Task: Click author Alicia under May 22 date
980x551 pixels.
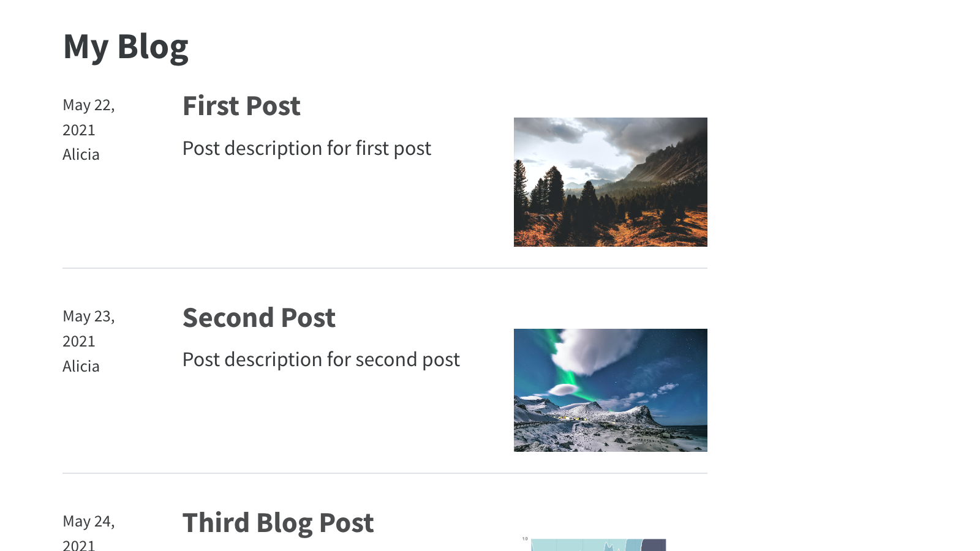Action: [81, 154]
